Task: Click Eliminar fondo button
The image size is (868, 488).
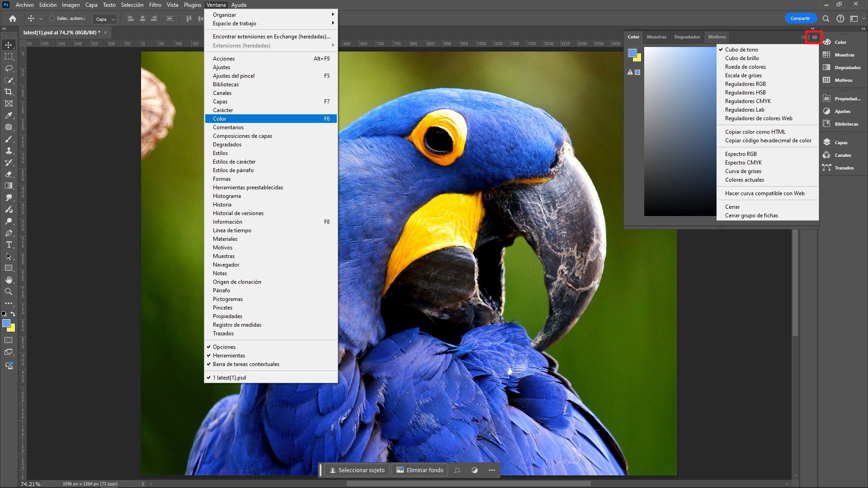Action: click(420, 470)
